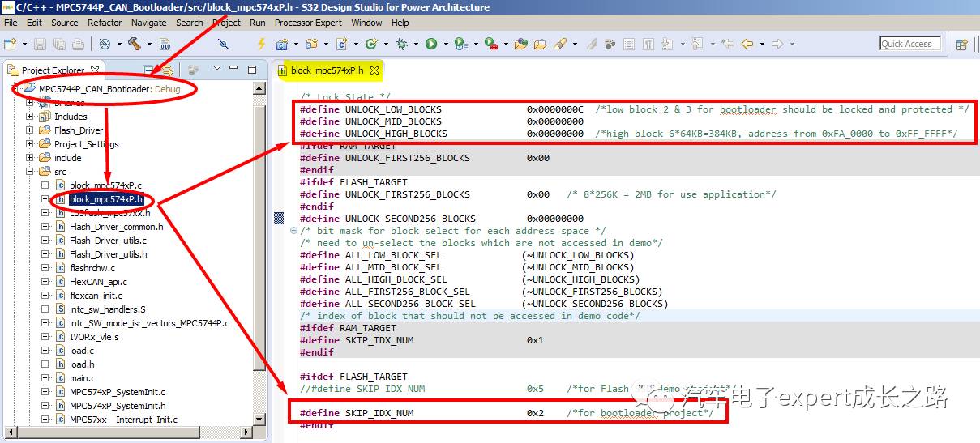Select flexcan_init.c file
The width and height of the screenshot is (980, 443).
[x=96, y=296]
